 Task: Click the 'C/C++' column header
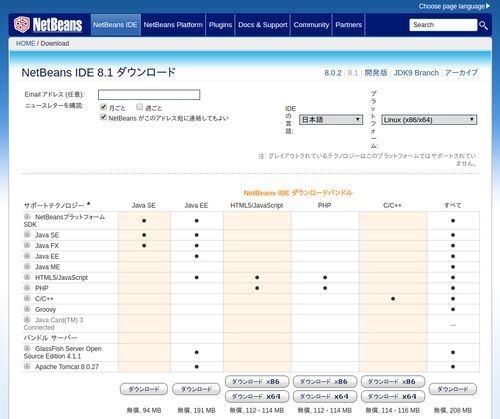(x=392, y=205)
